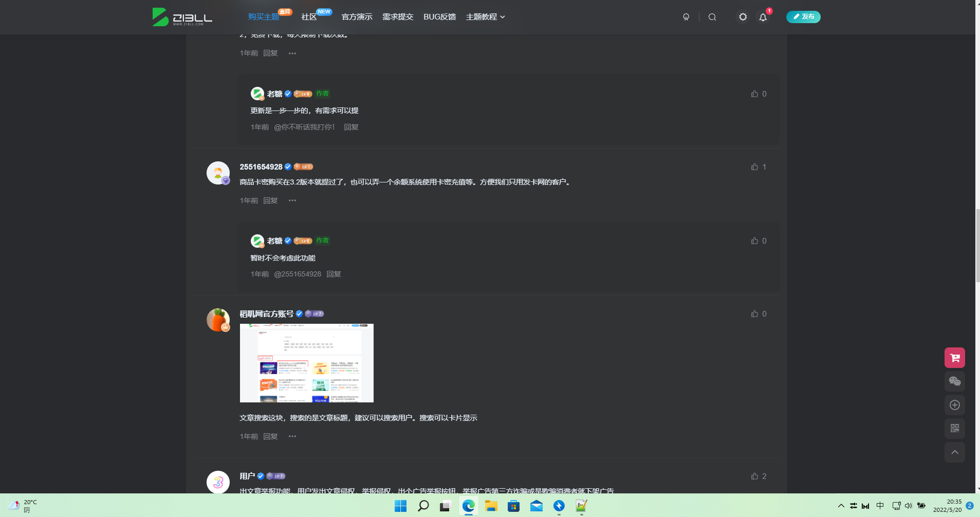
Task: Open the WeChat floating sidebar icon
Action: 954,381
